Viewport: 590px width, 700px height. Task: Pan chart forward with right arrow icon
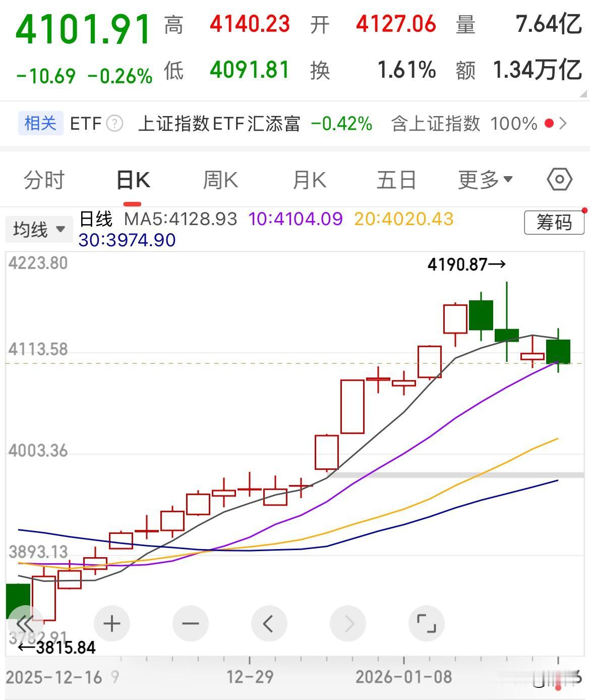347,623
